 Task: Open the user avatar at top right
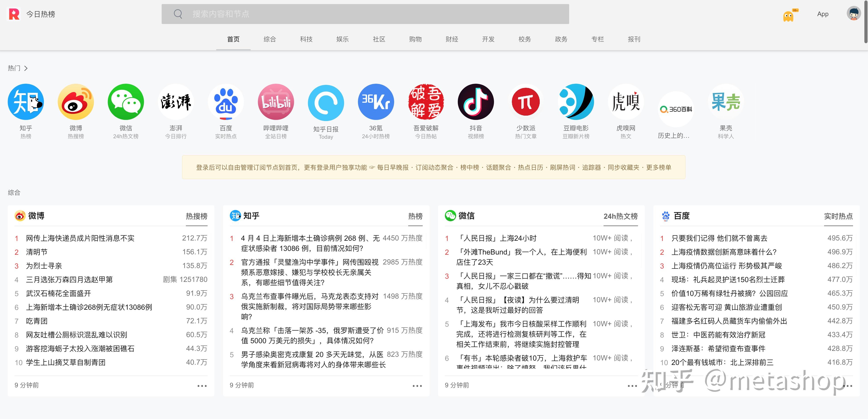click(853, 14)
